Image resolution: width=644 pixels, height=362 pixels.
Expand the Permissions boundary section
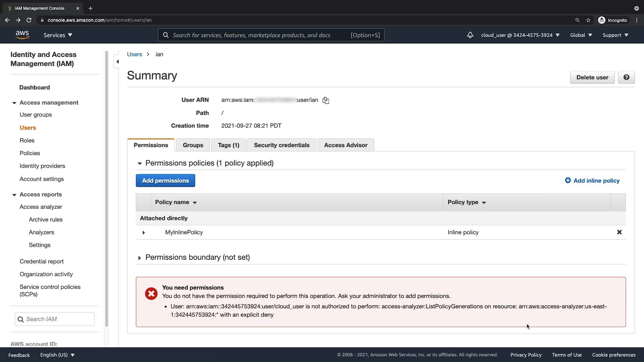coord(140,258)
